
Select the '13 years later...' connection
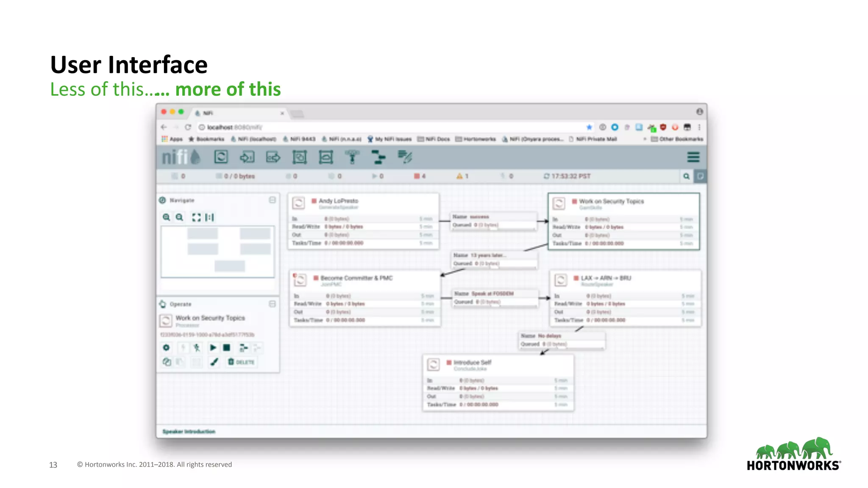[x=495, y=259]
